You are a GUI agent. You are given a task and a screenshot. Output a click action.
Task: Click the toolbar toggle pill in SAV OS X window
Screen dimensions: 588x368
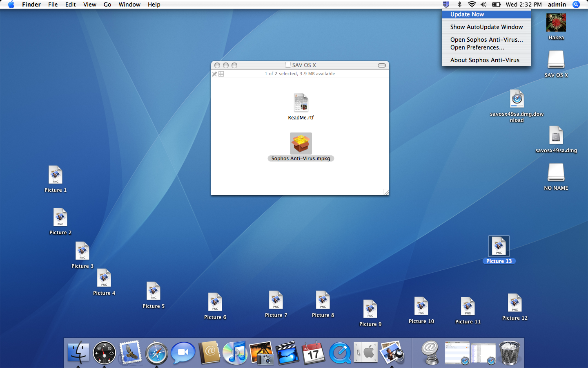click(x=382, y=65)
